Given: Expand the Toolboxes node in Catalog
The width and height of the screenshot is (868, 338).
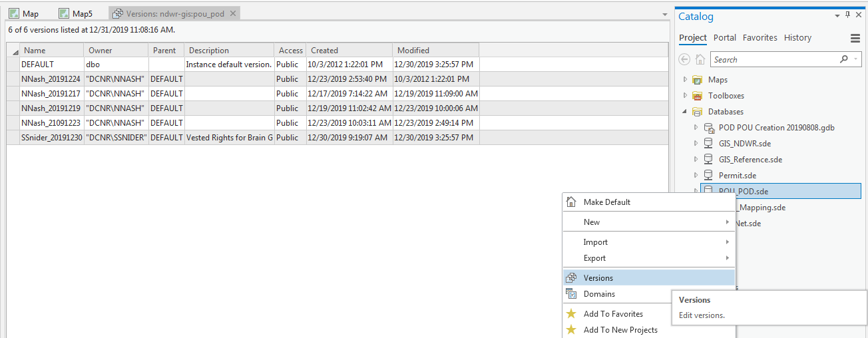Looking at the screenshot, I should pos(685,96).
